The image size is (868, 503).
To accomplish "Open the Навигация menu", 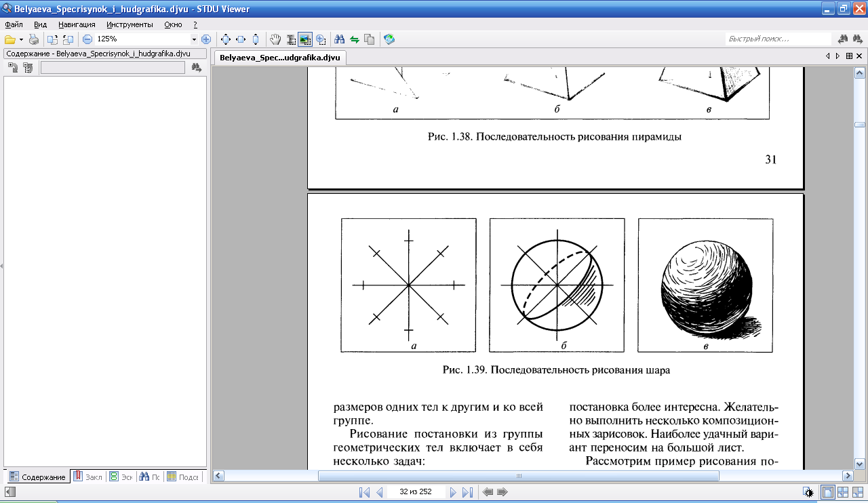I will pyautogui.click(x=77, y=24).
